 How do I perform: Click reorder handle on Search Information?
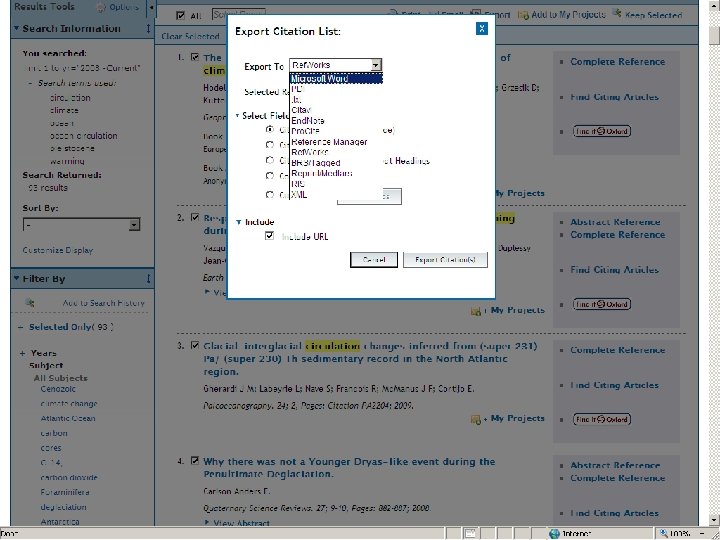tap(148, 28)
